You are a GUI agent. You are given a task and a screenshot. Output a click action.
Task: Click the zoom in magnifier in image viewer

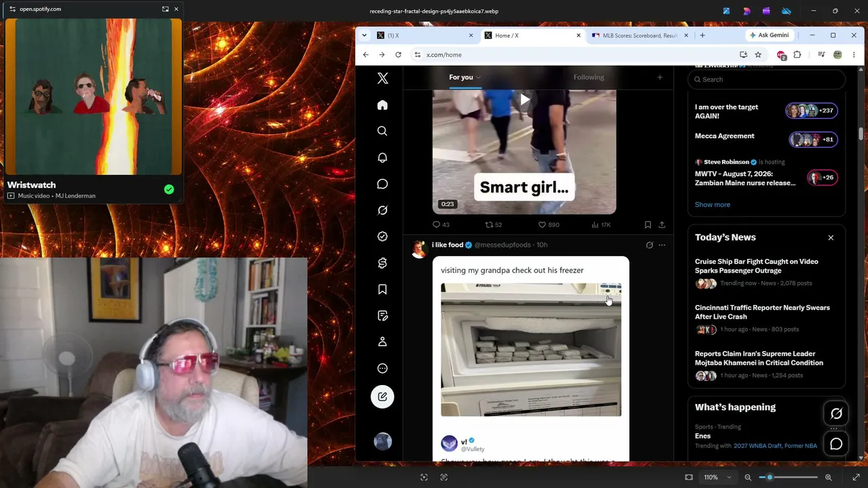pyautogui.click(x=828, y=478)
